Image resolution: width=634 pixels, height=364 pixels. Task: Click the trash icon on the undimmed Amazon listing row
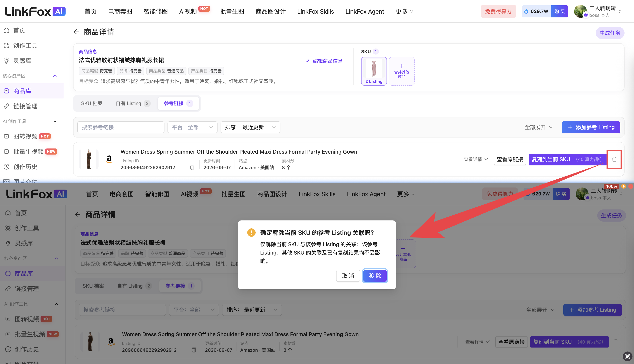pos(614,159)
